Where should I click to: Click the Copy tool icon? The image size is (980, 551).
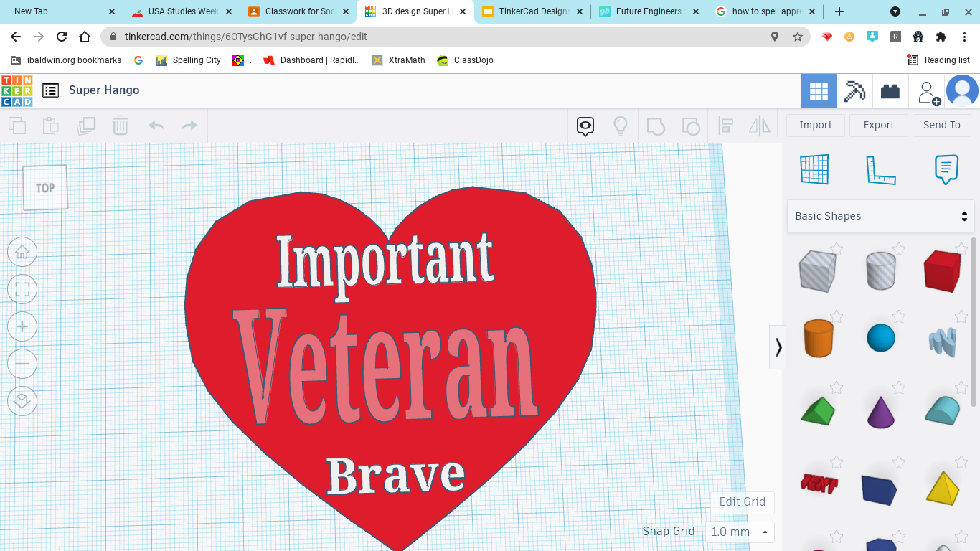(17, 126)
